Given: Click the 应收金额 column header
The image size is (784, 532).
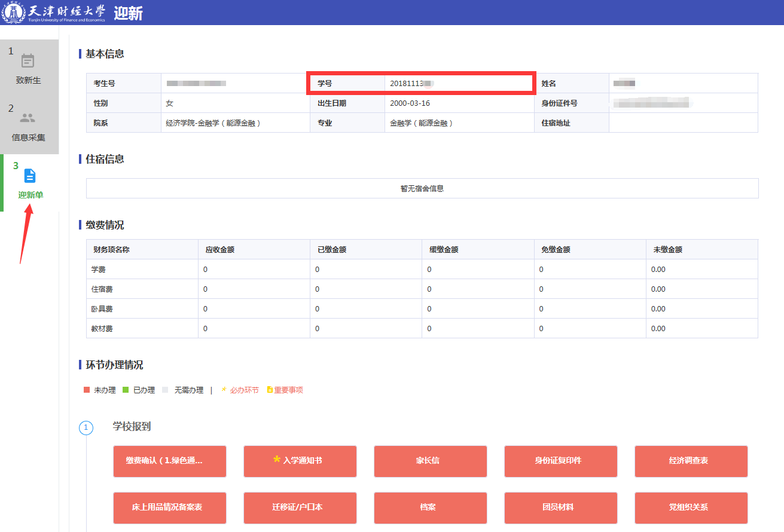Looking at the screenshot, I should [254, 249].
